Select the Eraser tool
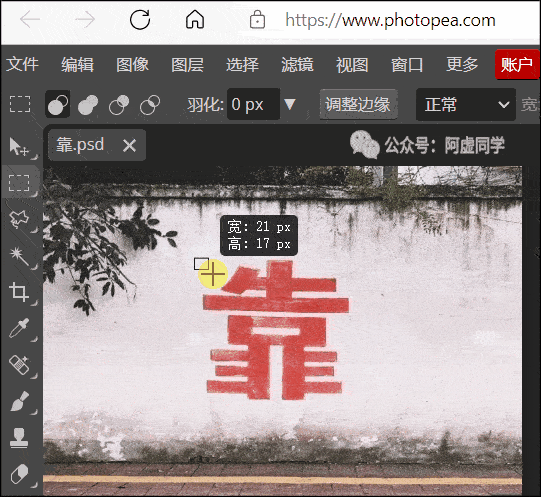541x497 pixels. click(19, 474)
